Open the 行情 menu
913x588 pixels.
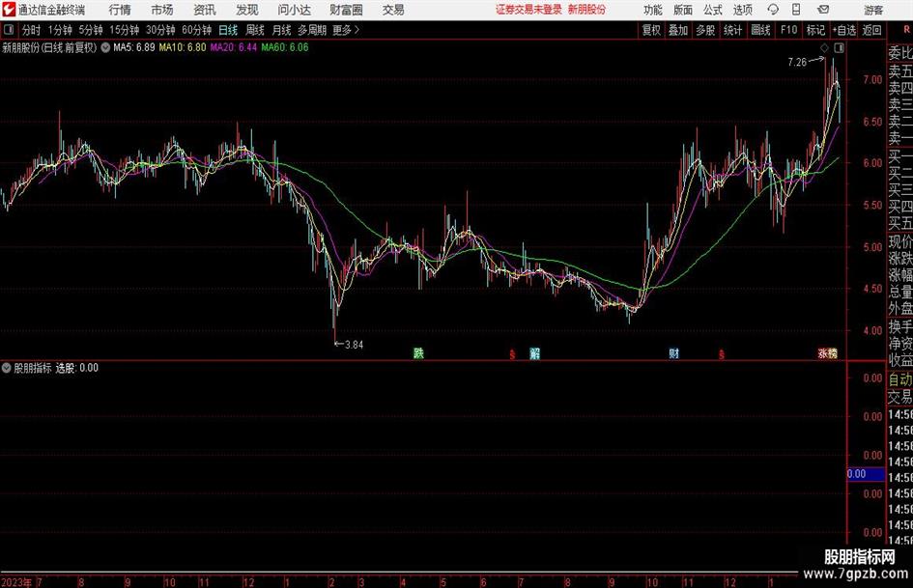point(120,10)
